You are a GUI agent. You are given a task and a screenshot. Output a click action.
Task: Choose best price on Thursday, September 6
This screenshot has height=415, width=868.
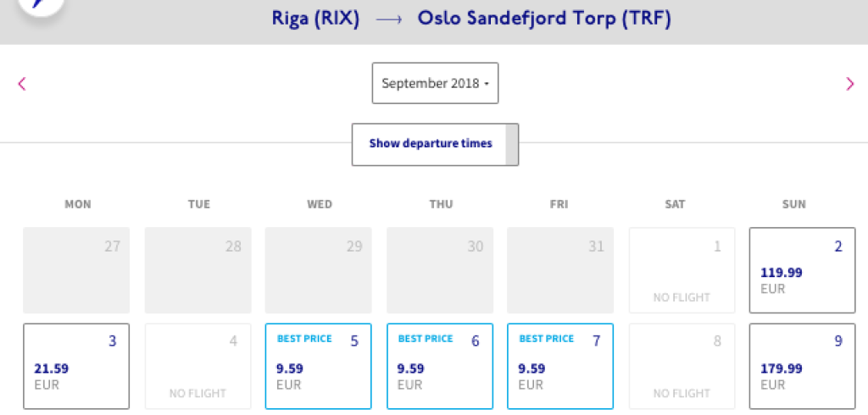tap(439, 366)
